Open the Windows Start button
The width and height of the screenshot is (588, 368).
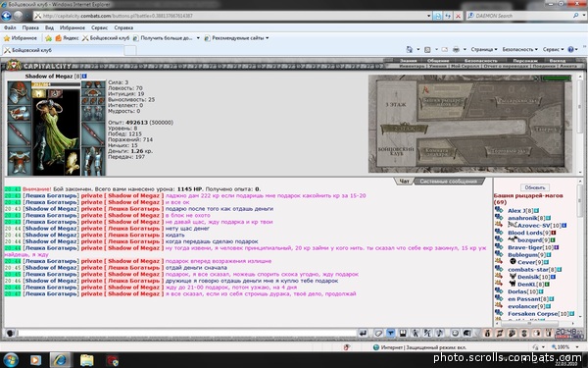(10, 360)
